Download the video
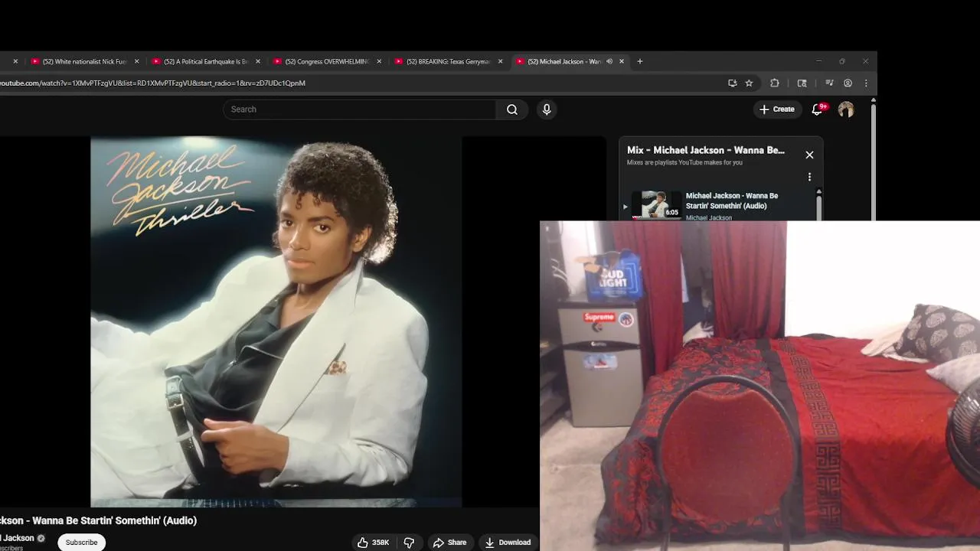The width and height of the screenshot is (980, 551). [508, 542]
